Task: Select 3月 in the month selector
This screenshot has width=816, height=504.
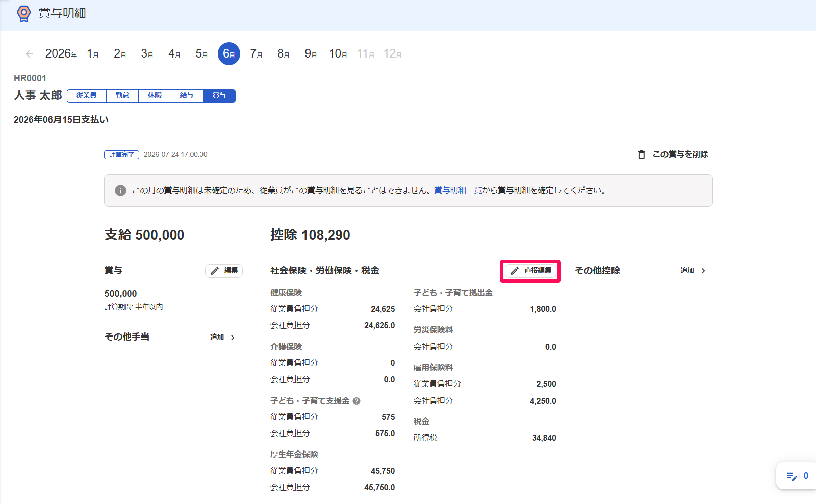Action: pyautogui.click(x=147, y=54)
